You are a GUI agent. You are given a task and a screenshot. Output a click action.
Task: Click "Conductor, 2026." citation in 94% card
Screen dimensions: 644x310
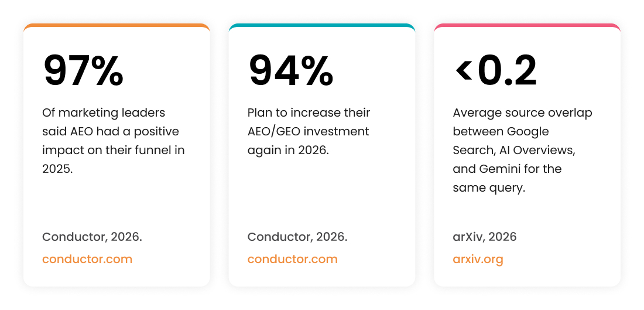[x=297, y=237]
